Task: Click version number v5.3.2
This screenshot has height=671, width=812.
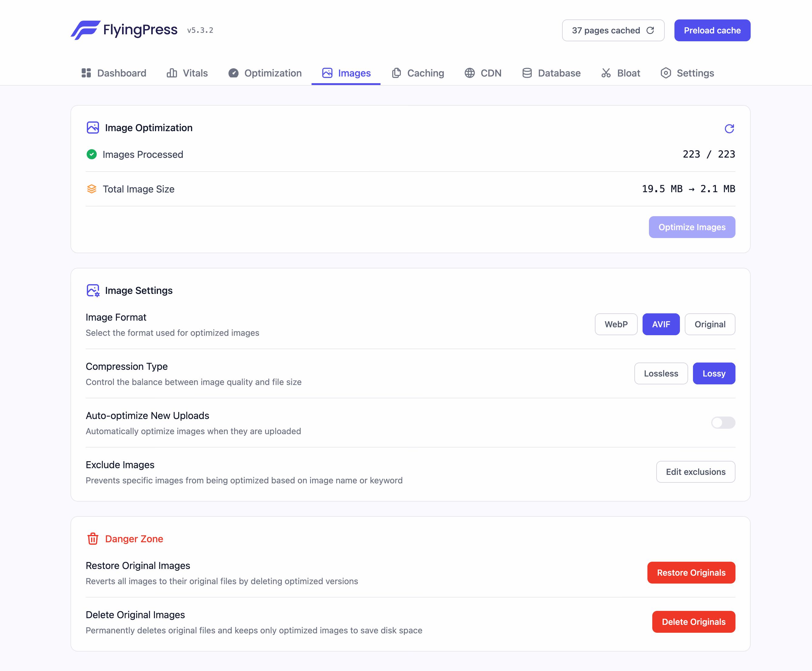Action: click(x=200, y=30)
